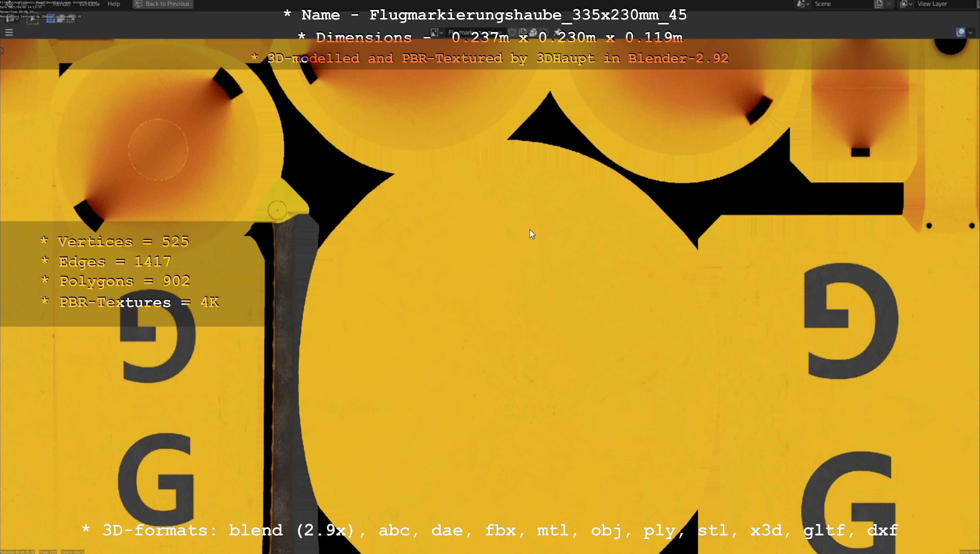Open the hamburger header menu
The width and height of the screenshot is (980, 554).
pos(9,33)
